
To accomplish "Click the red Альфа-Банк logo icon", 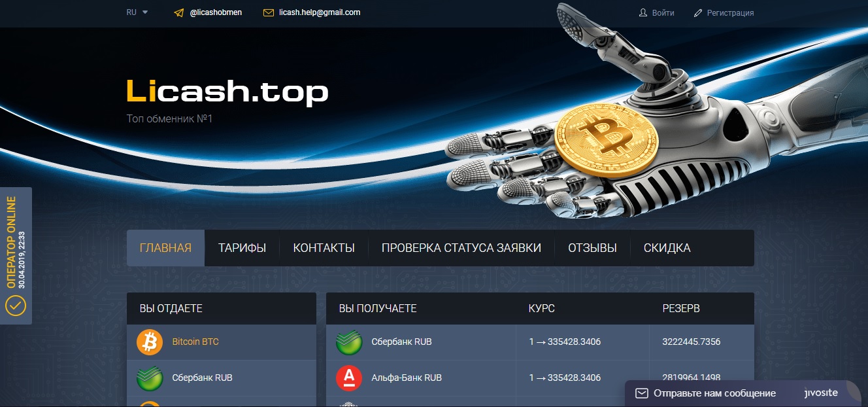I will [349, 378].
